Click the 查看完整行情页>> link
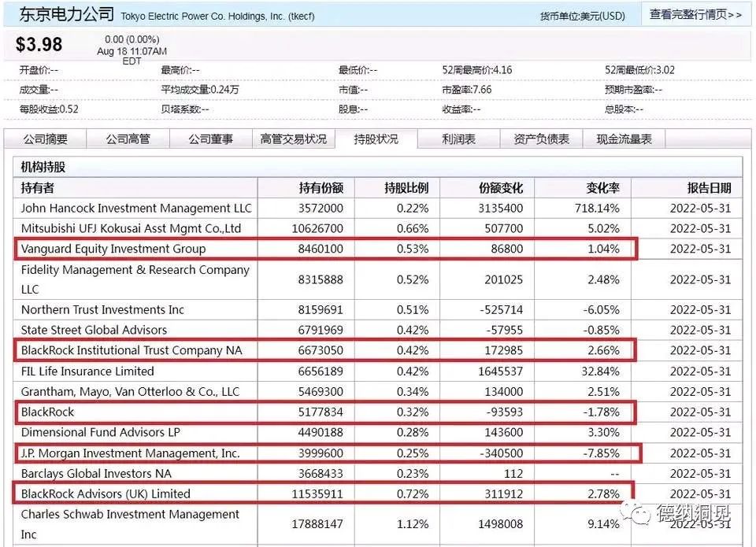Image resolution: width=756 pixels, height=547 pixels. 695,14
